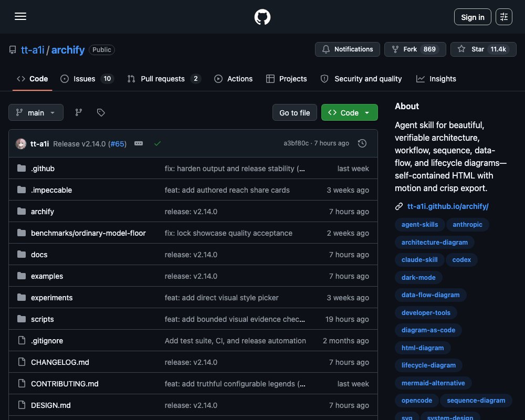This screenshot has width=525, height=420.
Task: Open the docs folder
Action: (x=39, y=255)
